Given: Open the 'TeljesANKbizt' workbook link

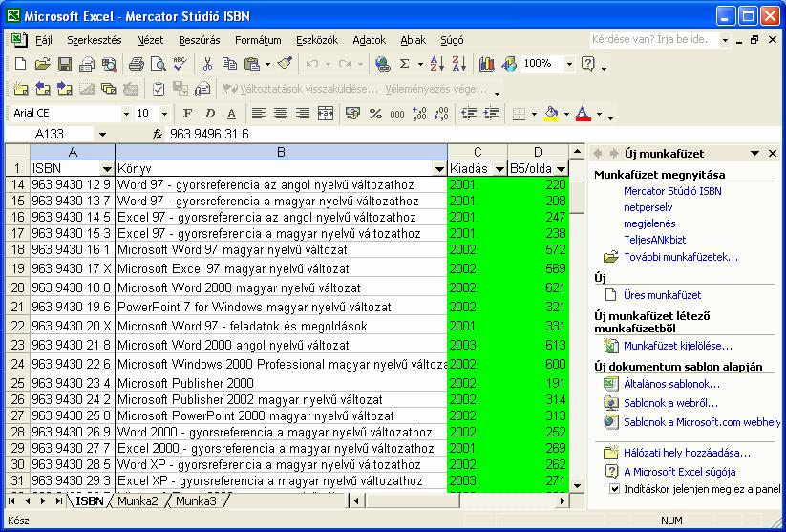Looking at the screenshot, I should [x=654, y=240].
